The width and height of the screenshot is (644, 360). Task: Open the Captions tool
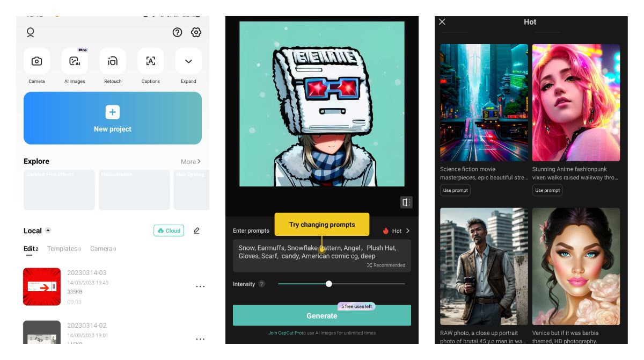point(151,61)
